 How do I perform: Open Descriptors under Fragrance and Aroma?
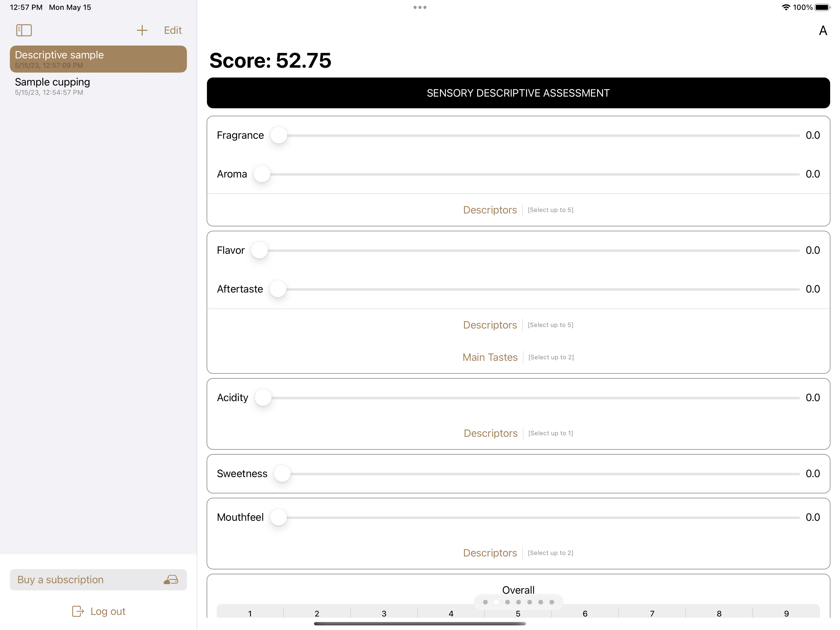pos(490,210)
